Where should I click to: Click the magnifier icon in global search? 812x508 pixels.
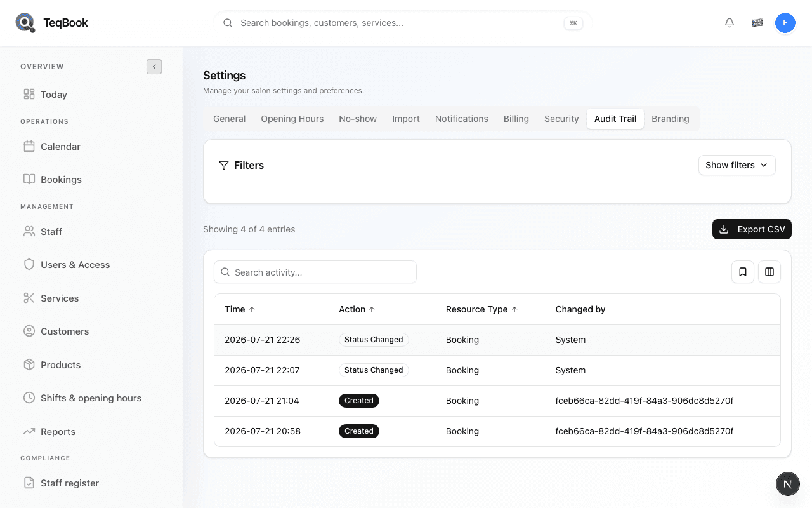coord(228,23)
